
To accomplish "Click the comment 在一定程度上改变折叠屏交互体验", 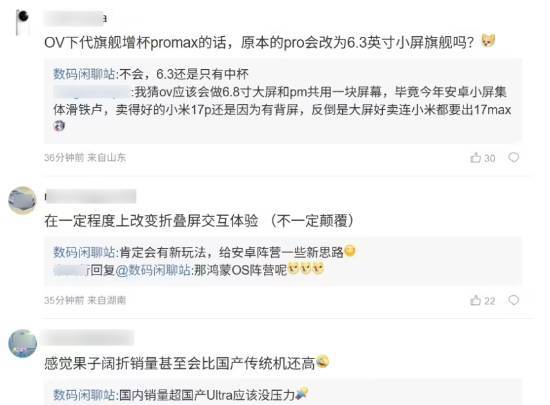I will [199, 221].
